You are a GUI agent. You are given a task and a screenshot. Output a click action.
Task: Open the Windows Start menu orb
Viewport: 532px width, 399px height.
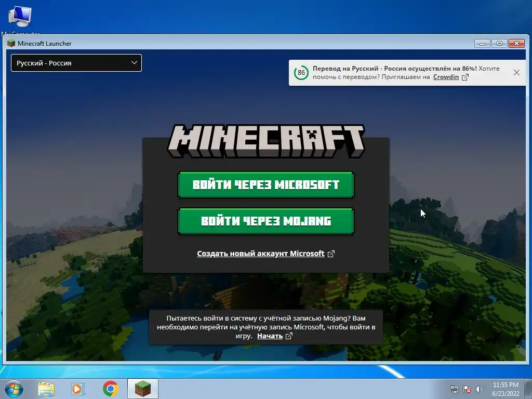tap(14, 389)
